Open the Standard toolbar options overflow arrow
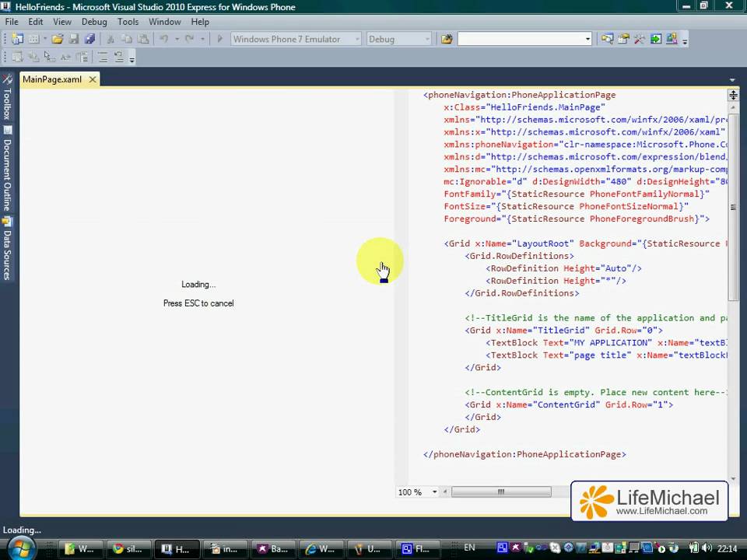747x560 pixels. coord(685,41)
